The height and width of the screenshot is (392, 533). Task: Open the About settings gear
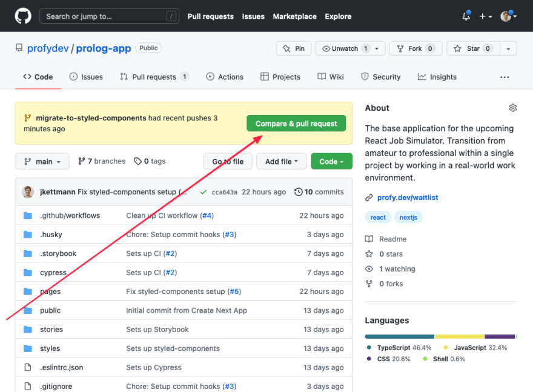pyautogui.click(x=512, y=108)
